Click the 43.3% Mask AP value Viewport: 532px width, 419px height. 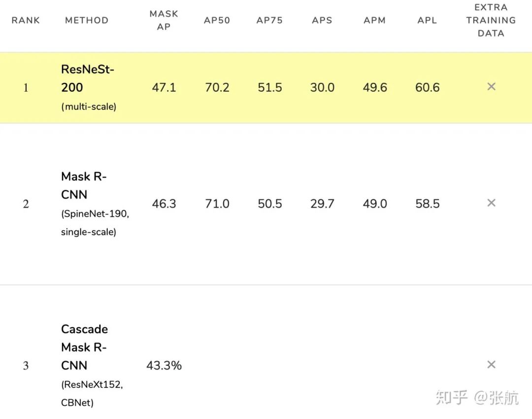(164, 366)
